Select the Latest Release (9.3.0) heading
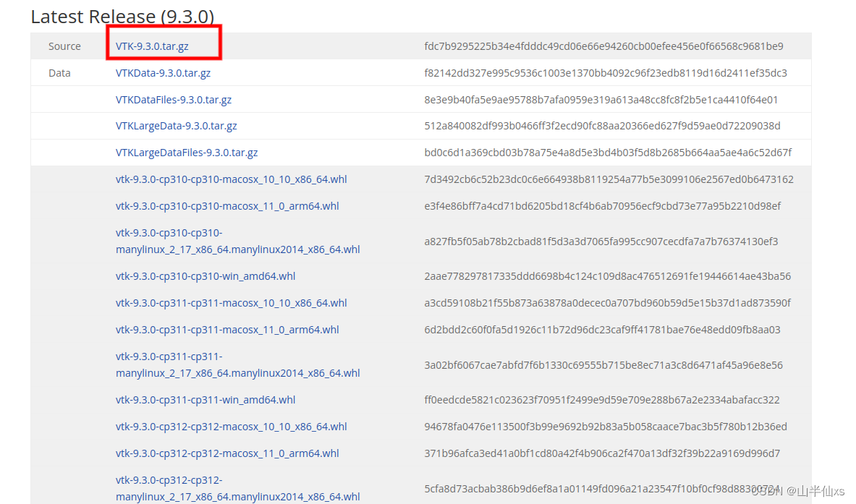This screenshot has width=856, height=504. [x=122, y=17]
